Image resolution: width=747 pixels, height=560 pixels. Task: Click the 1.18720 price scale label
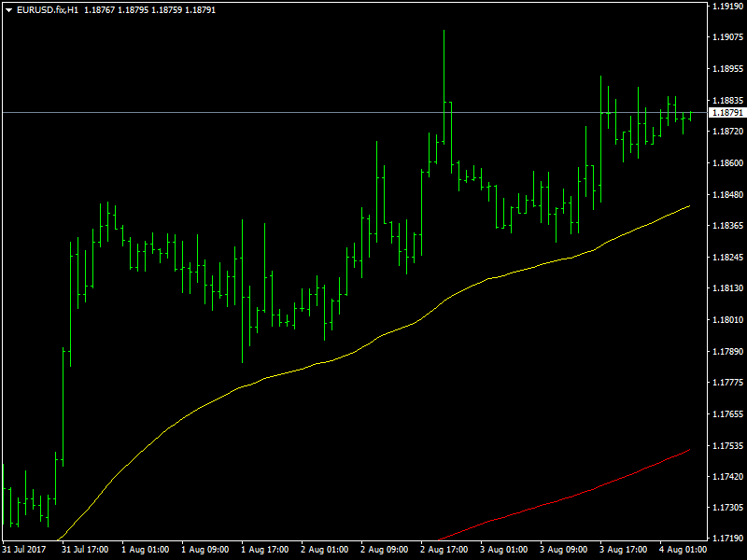pos(727,131)
